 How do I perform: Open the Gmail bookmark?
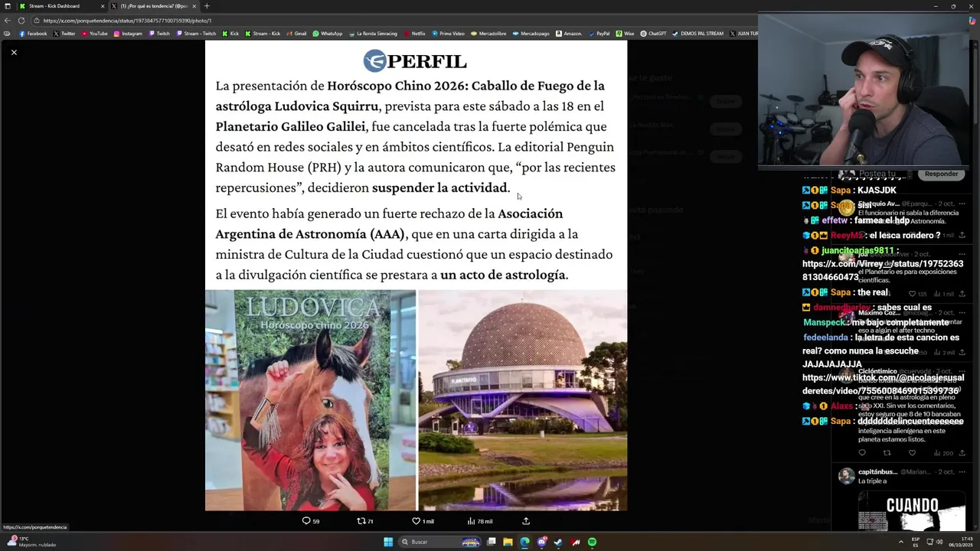296,34
